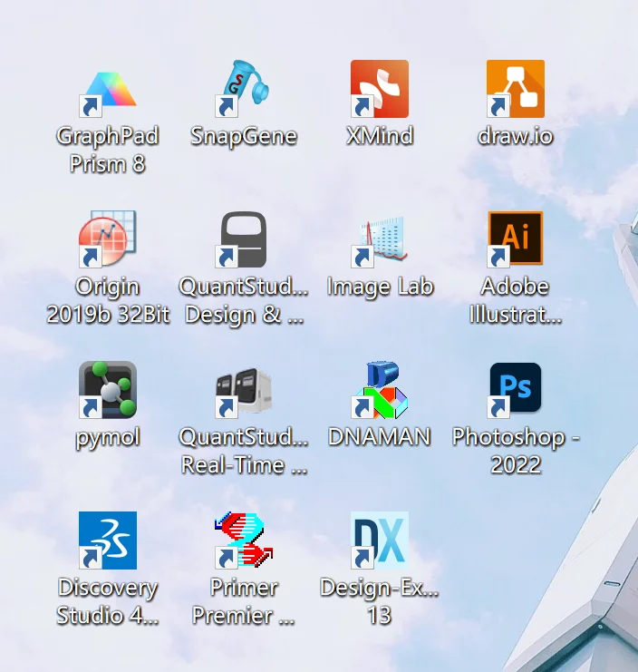Click the Origin 2019b 32Bit icon
Screen dimensions: 638x672
click(x=108, y=239)
